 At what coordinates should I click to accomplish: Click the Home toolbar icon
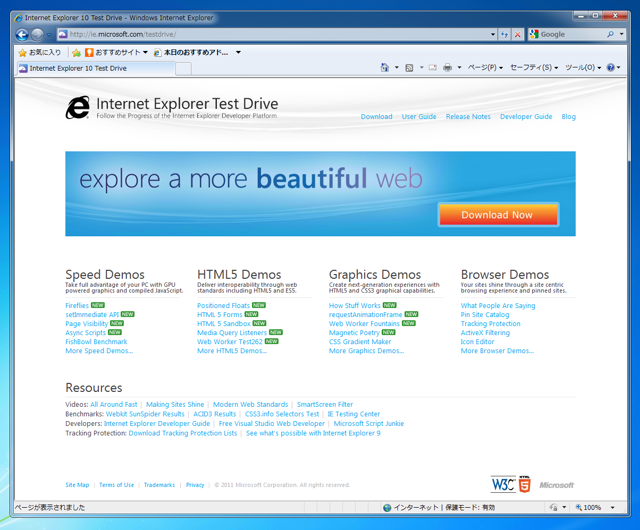coord(384,67)
